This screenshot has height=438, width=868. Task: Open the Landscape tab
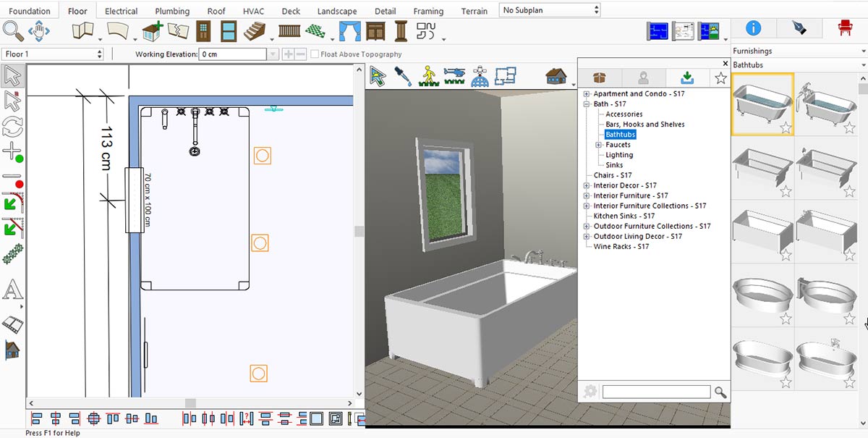click(x=337, y=11)
